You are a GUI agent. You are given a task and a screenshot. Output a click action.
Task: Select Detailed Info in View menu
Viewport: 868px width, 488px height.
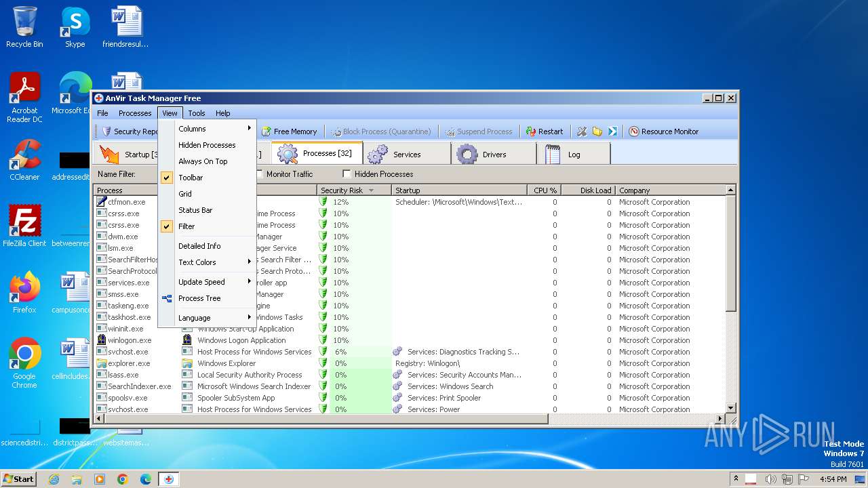coord(207,246)
